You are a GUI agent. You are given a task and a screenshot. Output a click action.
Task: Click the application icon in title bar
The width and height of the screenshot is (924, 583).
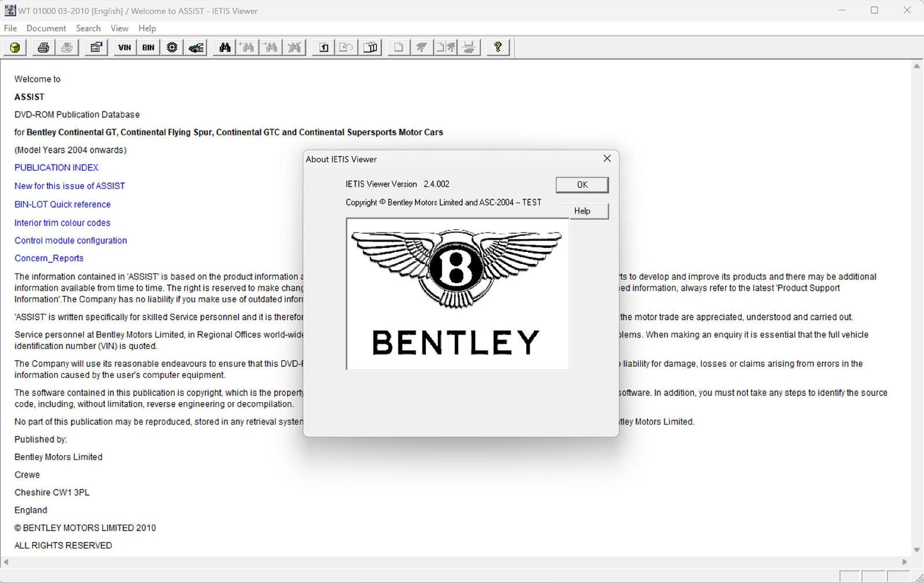[x=10, y=10]
